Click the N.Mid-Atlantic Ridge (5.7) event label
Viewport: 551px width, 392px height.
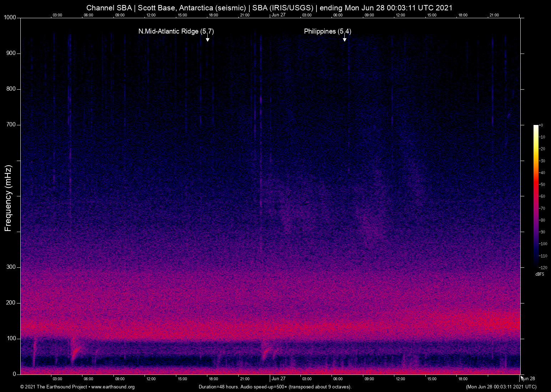pos(176,31)
